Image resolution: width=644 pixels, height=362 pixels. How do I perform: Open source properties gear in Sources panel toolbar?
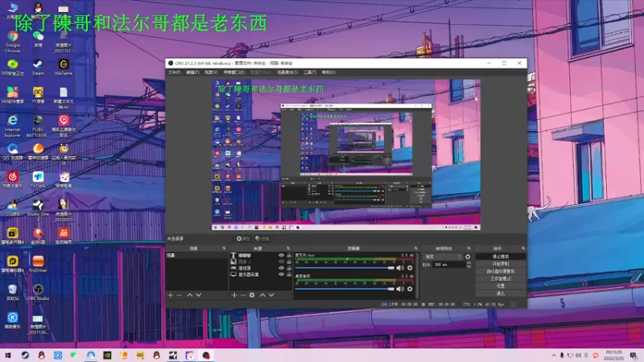[252, 295]
